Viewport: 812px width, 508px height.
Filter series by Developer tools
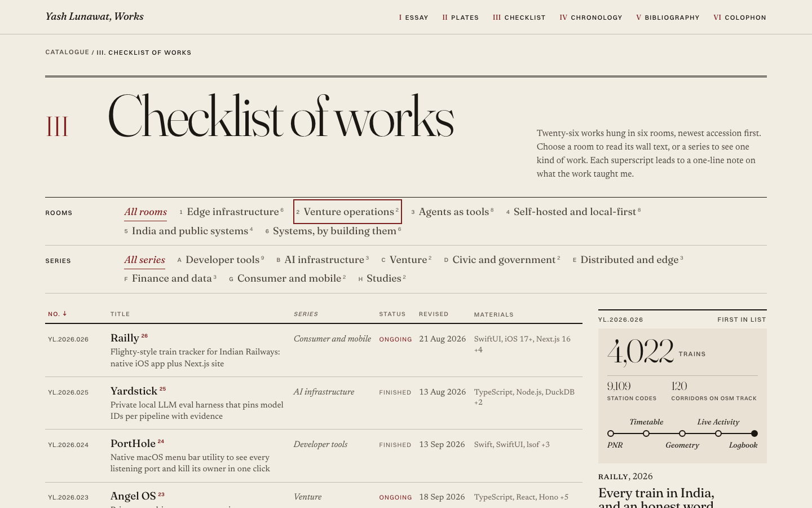[x=220, y=260]
